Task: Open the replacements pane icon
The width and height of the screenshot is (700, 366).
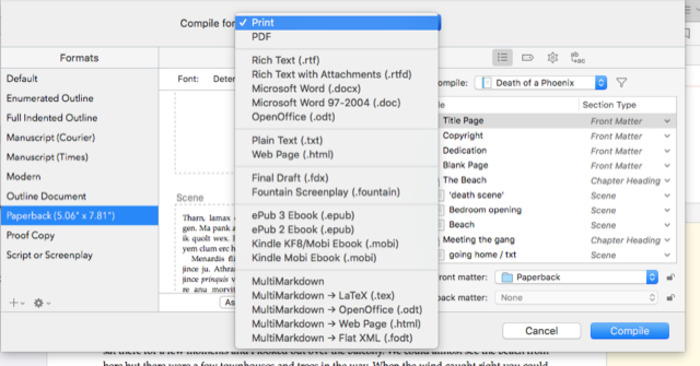Action: 578,58
